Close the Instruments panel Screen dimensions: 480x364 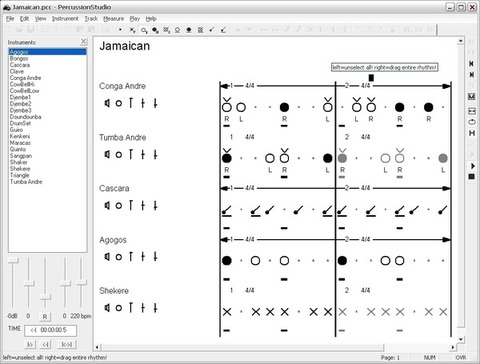pos(83,42)
